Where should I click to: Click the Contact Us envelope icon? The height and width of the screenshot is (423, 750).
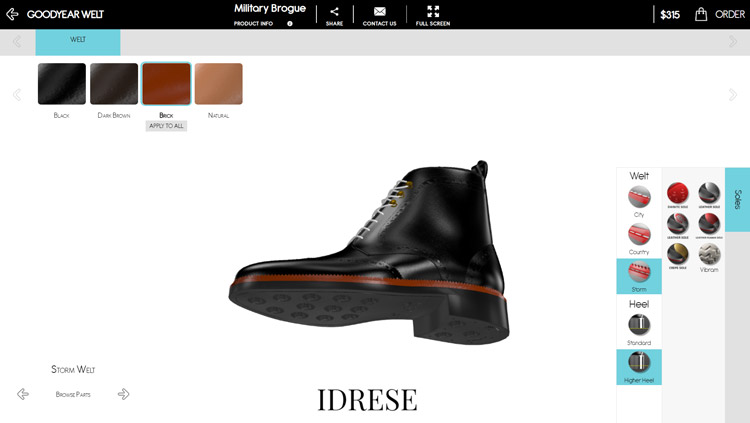point(379,11)
